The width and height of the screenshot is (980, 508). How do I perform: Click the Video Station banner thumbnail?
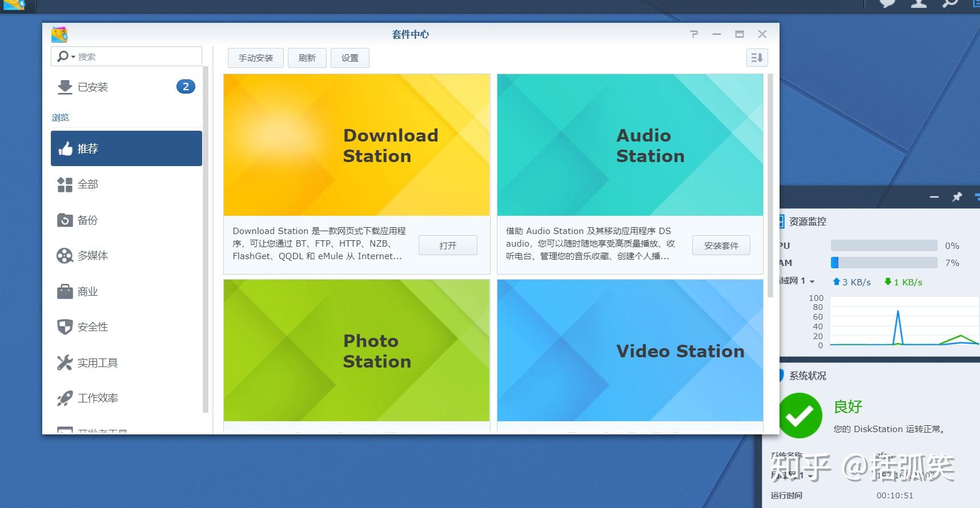[x=630, y=350]
